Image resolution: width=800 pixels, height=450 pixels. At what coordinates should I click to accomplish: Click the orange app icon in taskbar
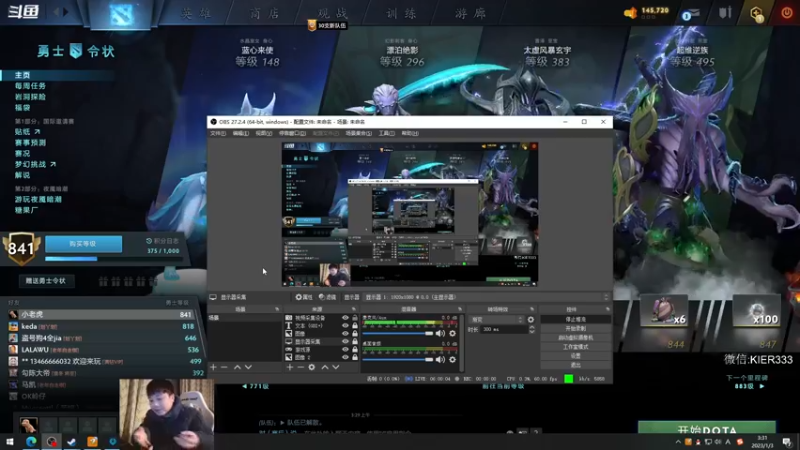[x=92, y=441]
